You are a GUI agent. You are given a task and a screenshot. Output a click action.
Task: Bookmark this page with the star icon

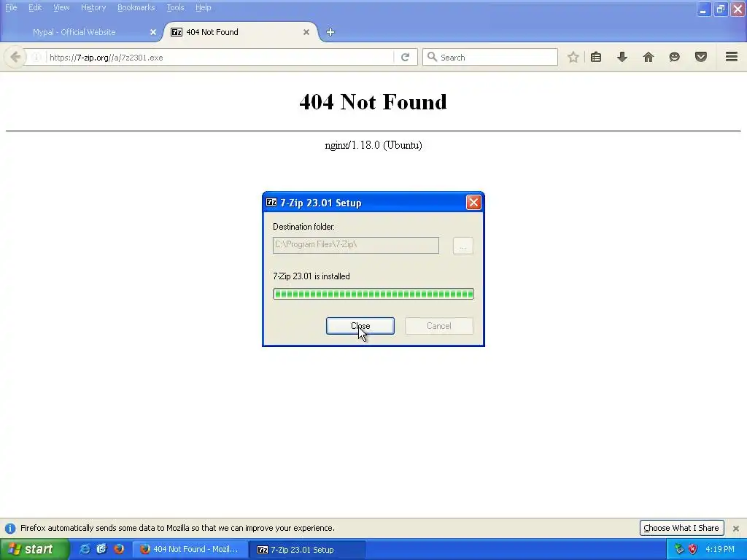pos(573,57)
